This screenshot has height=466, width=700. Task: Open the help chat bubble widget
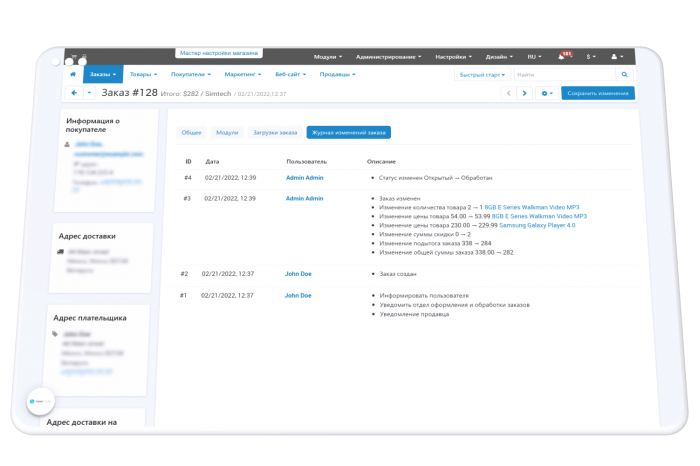click(x=41, y=401)
